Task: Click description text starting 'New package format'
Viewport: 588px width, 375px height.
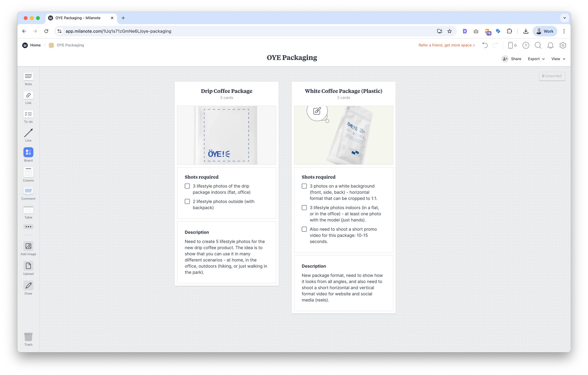Action: point(342,288)
